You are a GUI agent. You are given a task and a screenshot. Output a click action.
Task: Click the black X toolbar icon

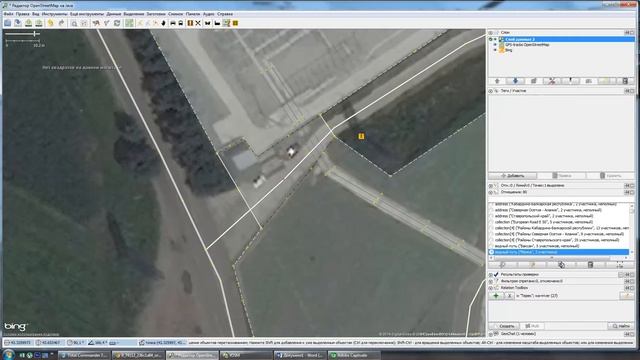(x=198, y=23)
